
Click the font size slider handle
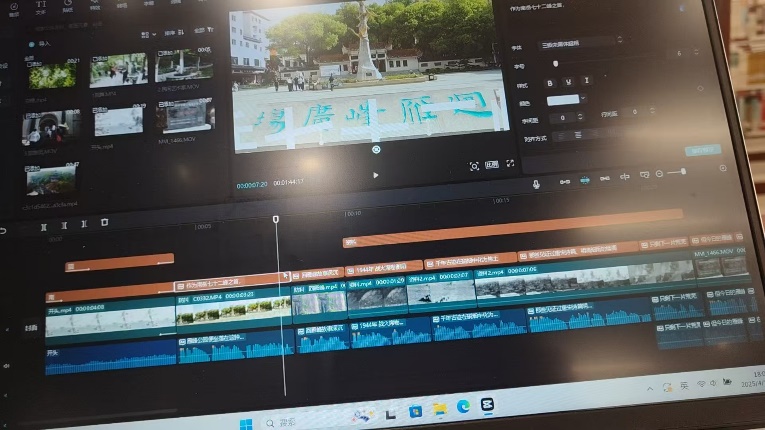click(556, 62)
